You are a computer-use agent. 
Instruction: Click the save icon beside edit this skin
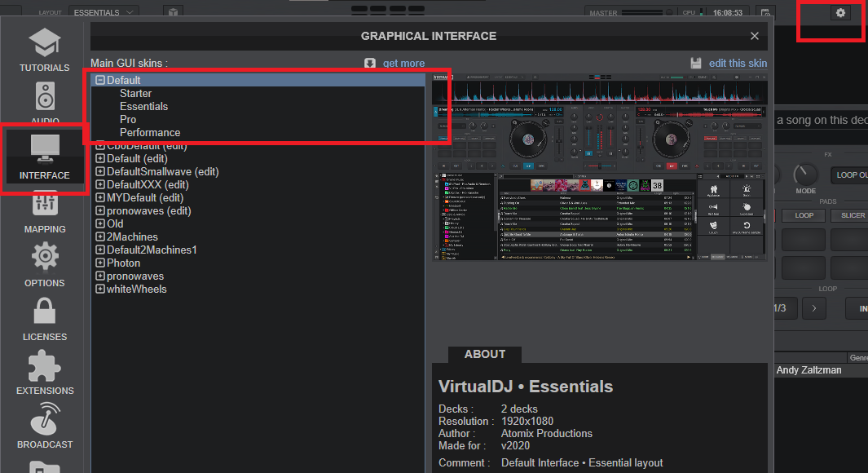coord(696,63)
